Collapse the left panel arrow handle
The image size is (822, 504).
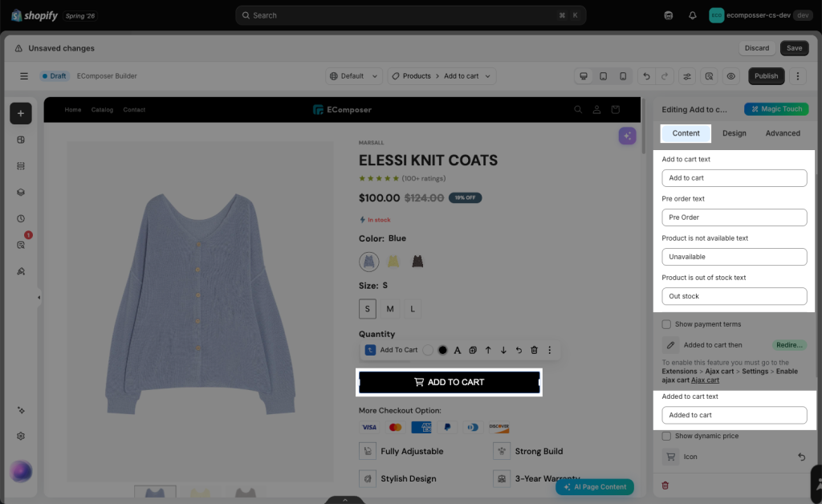coord(39,298)
